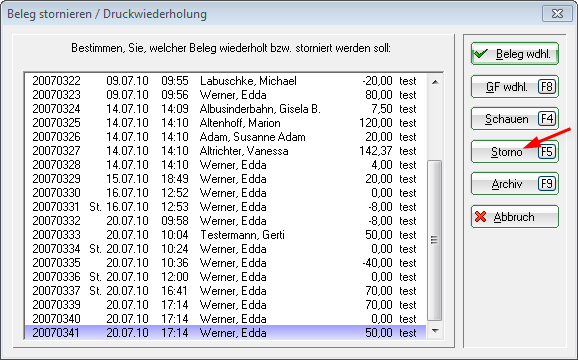This screenshot has height=360, width=578.
Task: View the receipt with Schauen button
Action: (515, 119)
